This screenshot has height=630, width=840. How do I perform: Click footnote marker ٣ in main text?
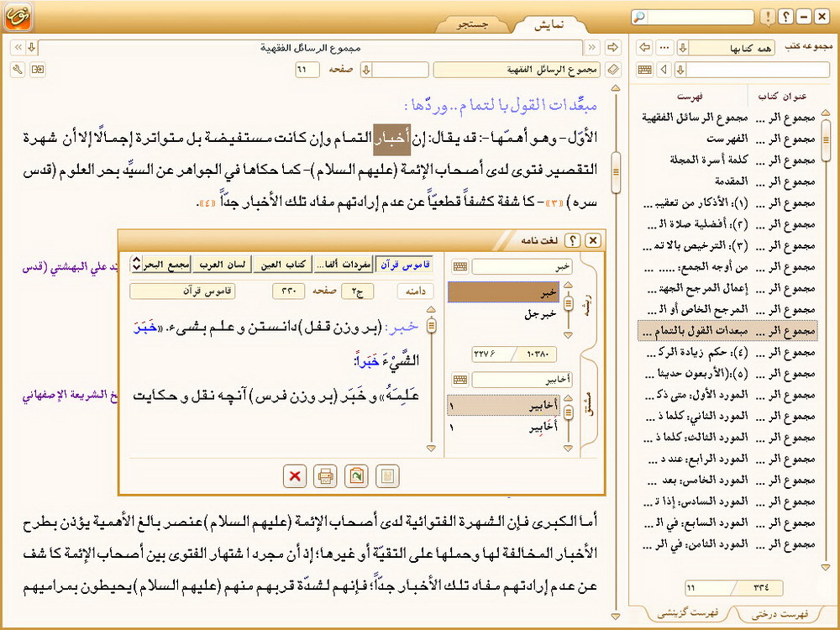(x=554, y=203)
